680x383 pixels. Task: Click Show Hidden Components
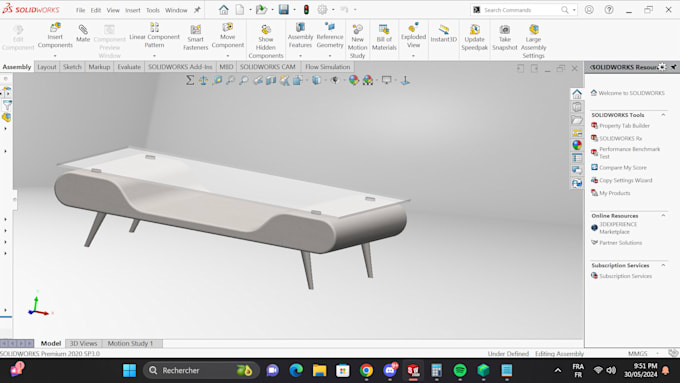tap(266, 41)
